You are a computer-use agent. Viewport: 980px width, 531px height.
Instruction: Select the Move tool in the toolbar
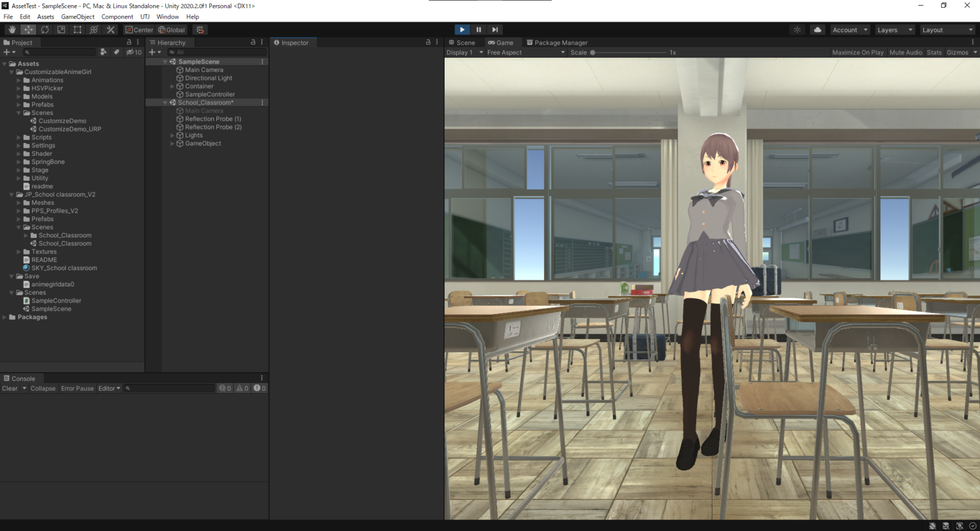28,29
